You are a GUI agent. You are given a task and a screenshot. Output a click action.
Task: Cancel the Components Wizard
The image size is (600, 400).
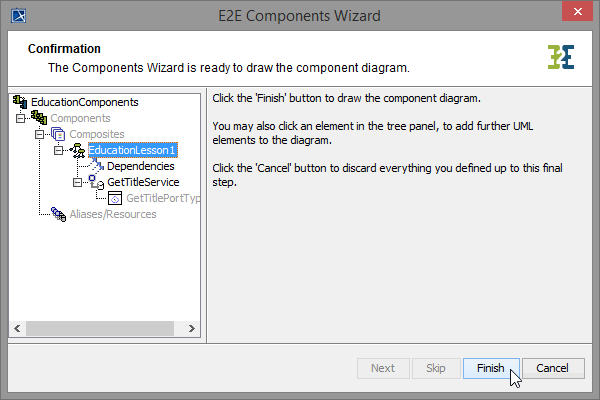[x=552, y=368]
